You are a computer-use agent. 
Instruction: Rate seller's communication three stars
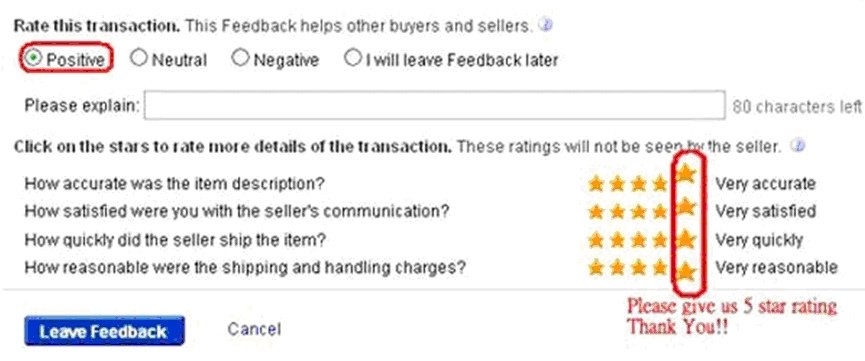[x=639, y=211]
